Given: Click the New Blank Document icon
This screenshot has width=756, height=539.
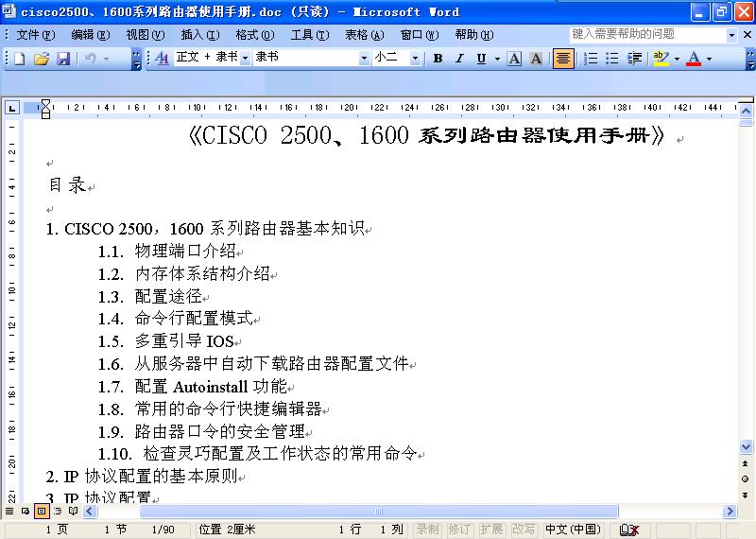Looking at the screenshot, I should pos(19,59).
